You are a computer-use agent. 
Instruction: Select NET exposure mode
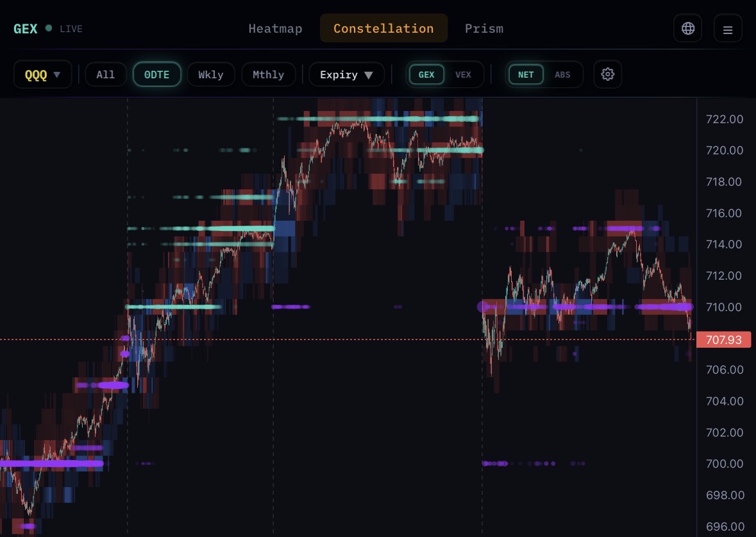point(526,75)
